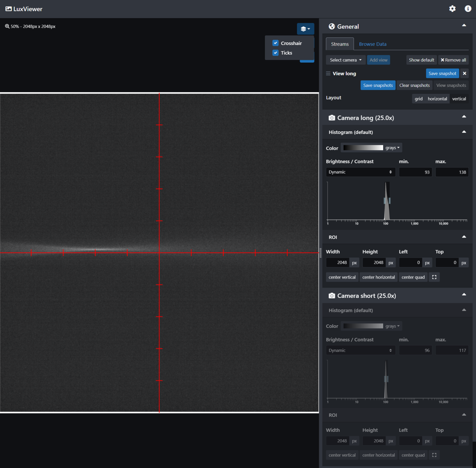Click the Add view button

click(x=378, y=60)
